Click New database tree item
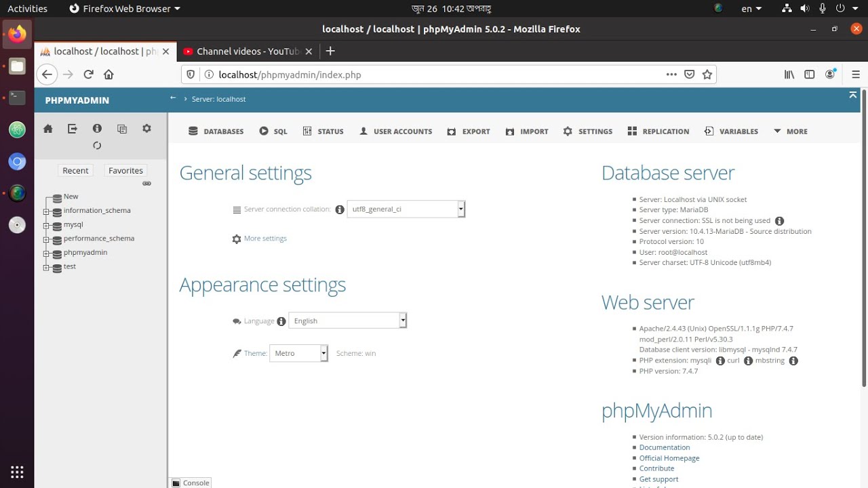Viewport: 868px width, 488px height. click(71, 197)
